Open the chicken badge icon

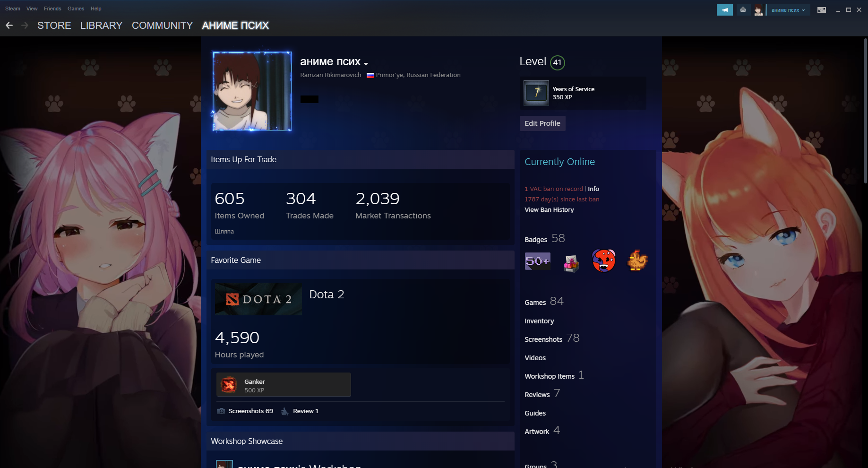637,260
